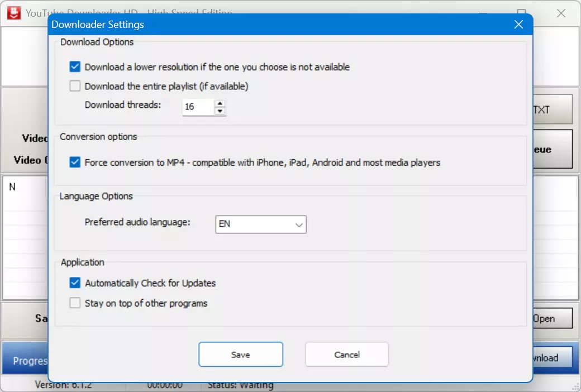Click the 'Status: Waiting' text in status bar

pos(240,386)
